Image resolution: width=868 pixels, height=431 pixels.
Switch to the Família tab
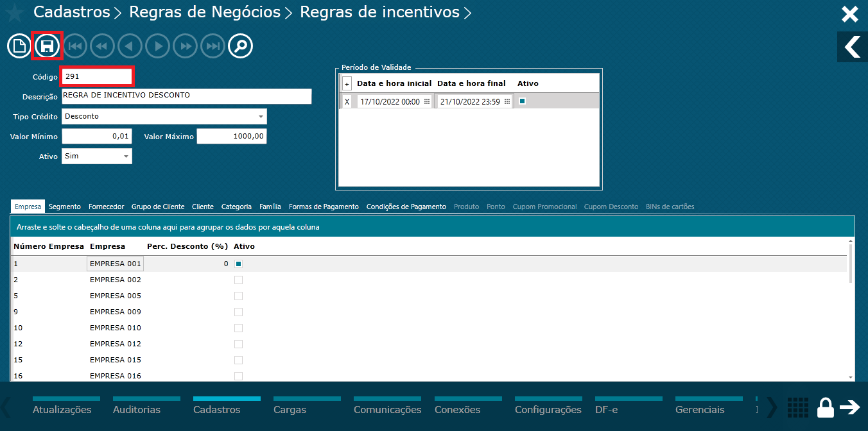pos(270,207)
